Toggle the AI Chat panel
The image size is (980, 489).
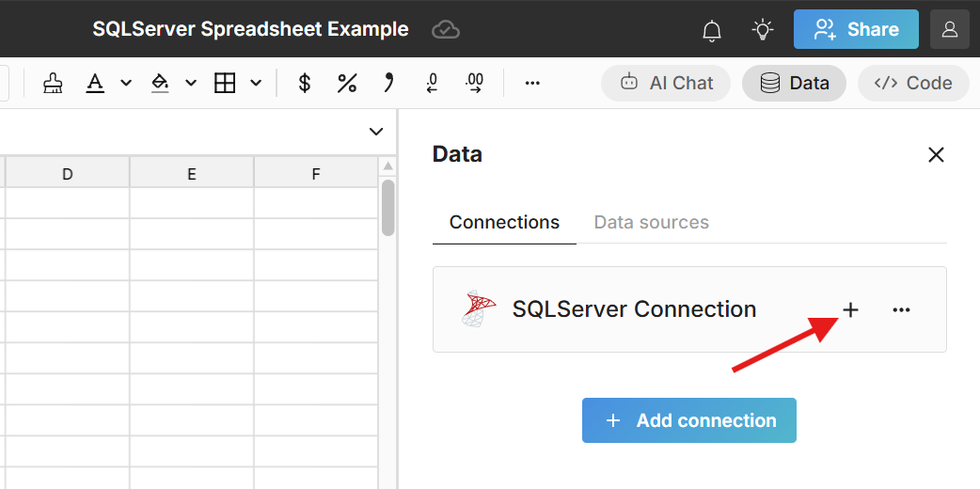[x=667, y=84]
